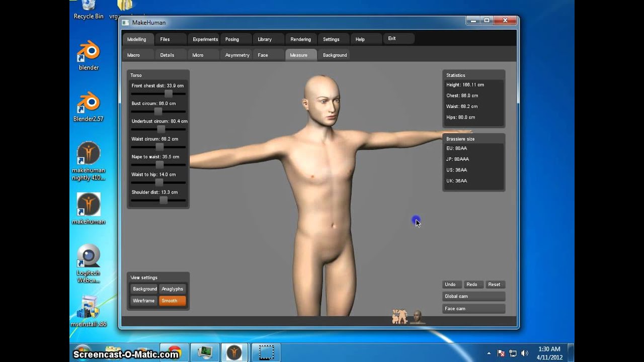
Task: Show hidden tray icons arrow
Action: tap(489, 353)
